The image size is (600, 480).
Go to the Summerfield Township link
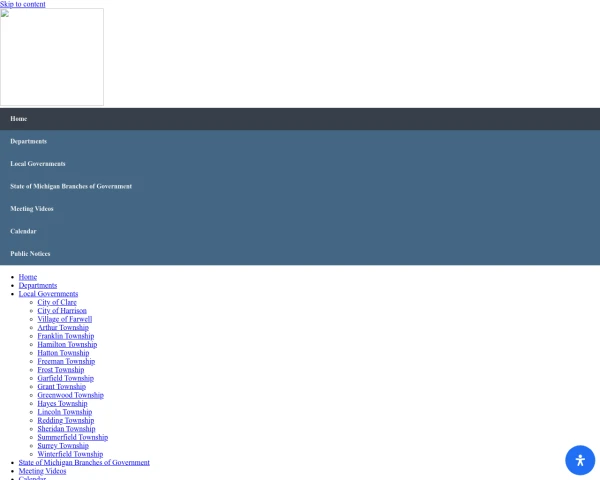[x=73, y=437]
